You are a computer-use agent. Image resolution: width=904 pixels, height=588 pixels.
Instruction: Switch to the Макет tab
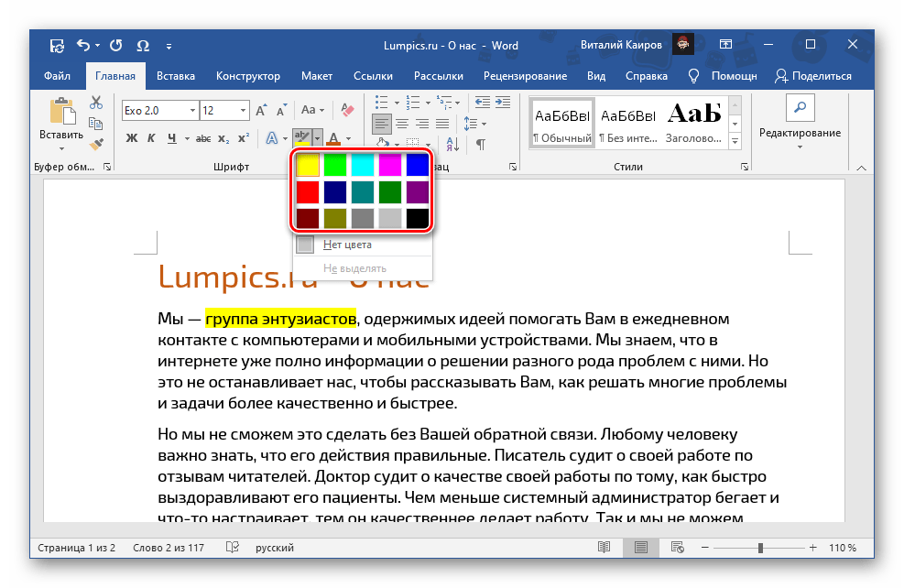click(x=317, y=76)
